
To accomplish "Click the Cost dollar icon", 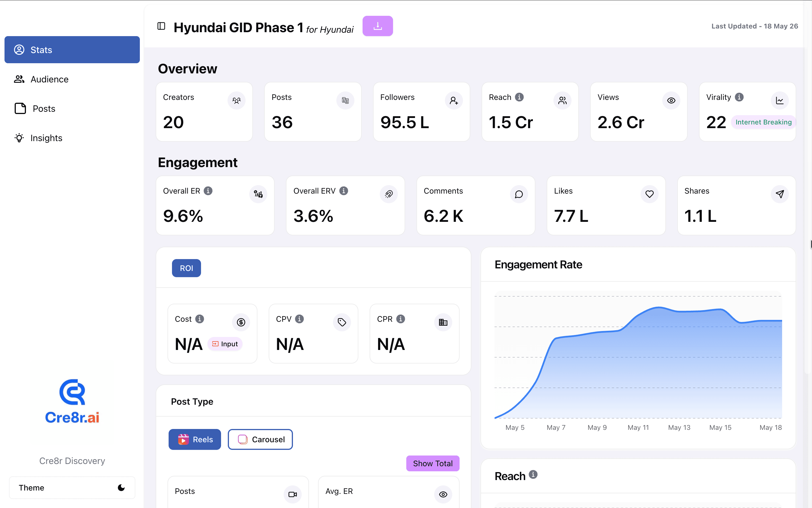I will (x=241, y=322).
